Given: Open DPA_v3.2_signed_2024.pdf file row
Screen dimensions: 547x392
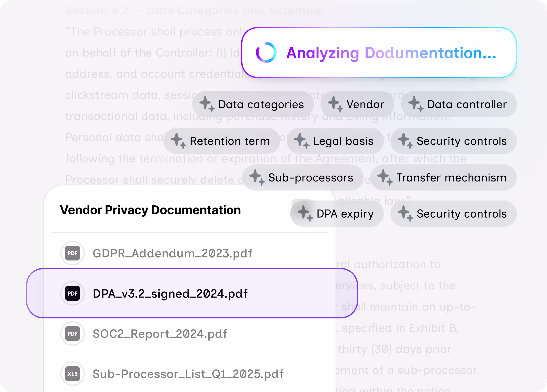Looking at the screenshot, I should 192,293.
